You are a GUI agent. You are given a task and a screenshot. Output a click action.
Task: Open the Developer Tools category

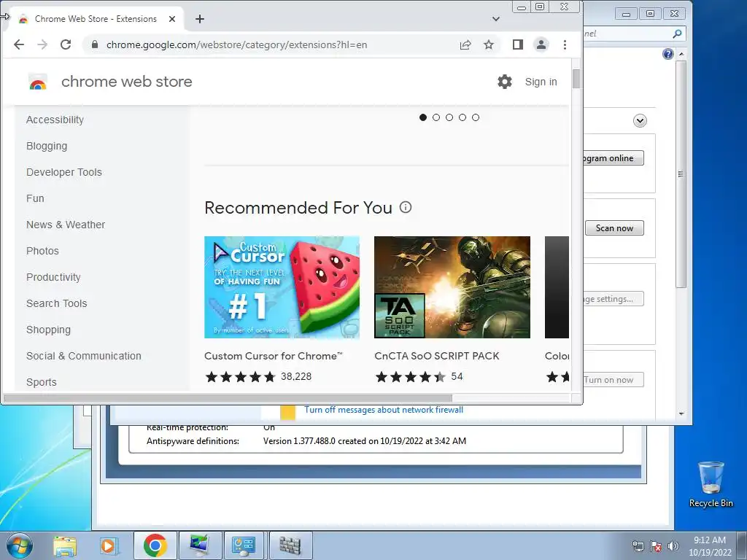pyautogui.click(x=64, y=172)
